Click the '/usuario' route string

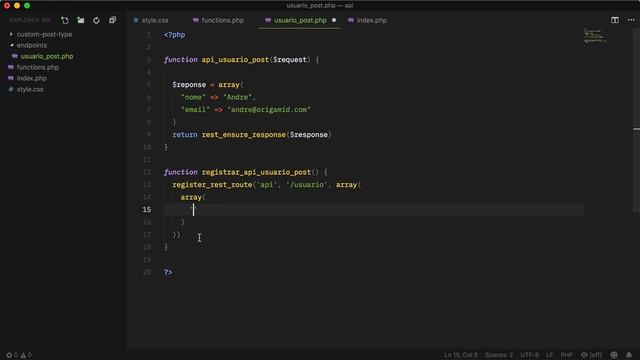307,184
